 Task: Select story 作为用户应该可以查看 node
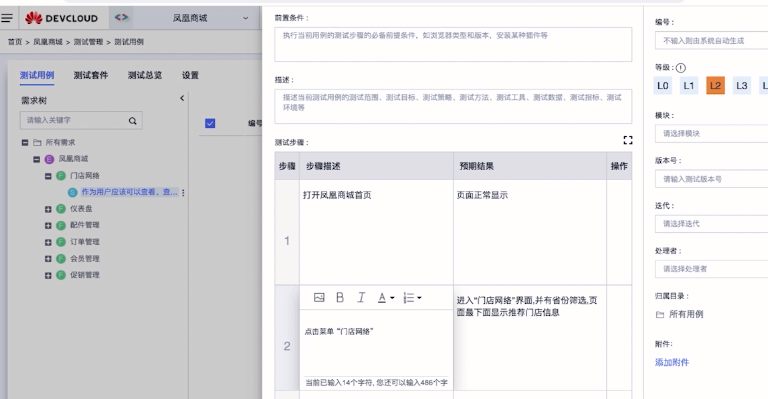(x=123, y=192)
